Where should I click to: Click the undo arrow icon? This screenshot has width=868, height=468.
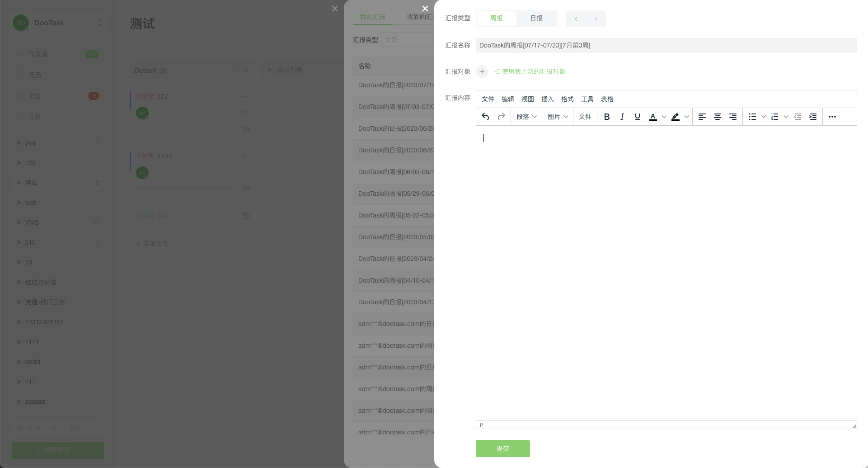coord(485,117)
